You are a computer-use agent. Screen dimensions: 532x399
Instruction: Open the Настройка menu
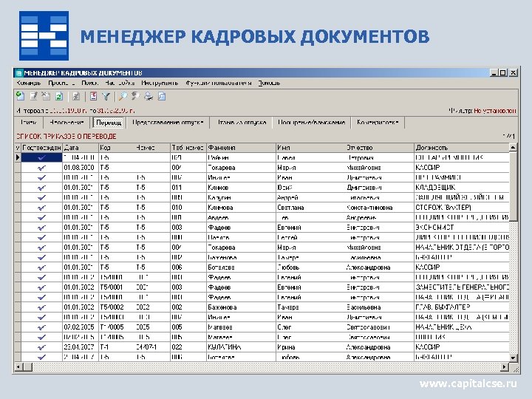[x=120, y=83]
